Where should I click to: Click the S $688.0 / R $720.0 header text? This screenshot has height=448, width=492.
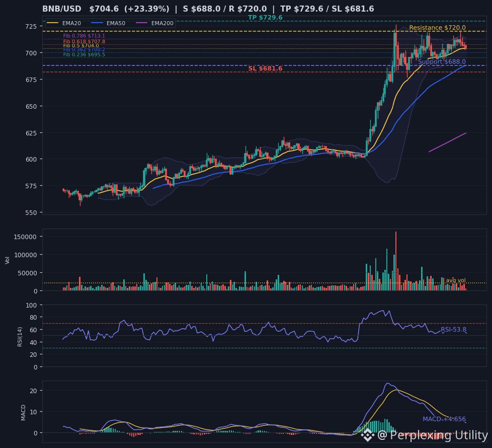pos(225,9)
